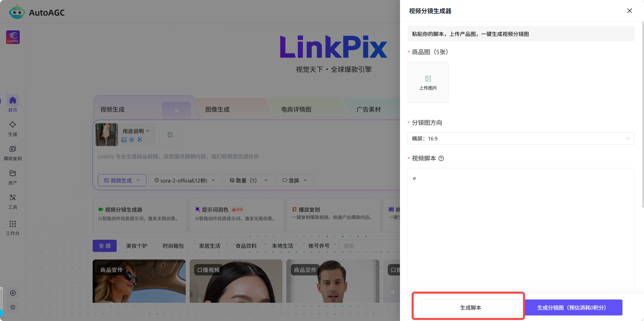Open the 口播视频 dark-haired woman thumbnail

tap(236, 281)
